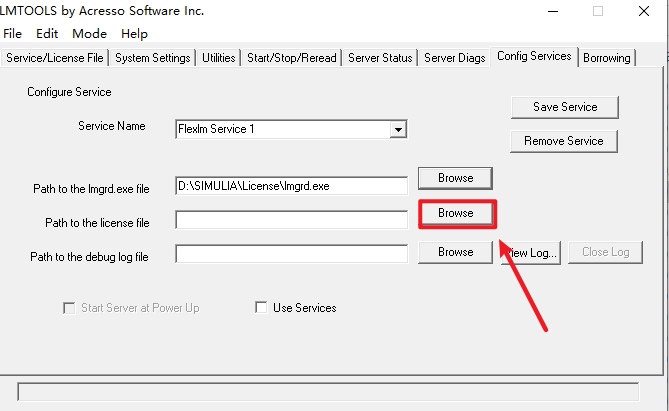
Task: Toggle Start Server at Power Up checkbox
Action: 69,308
